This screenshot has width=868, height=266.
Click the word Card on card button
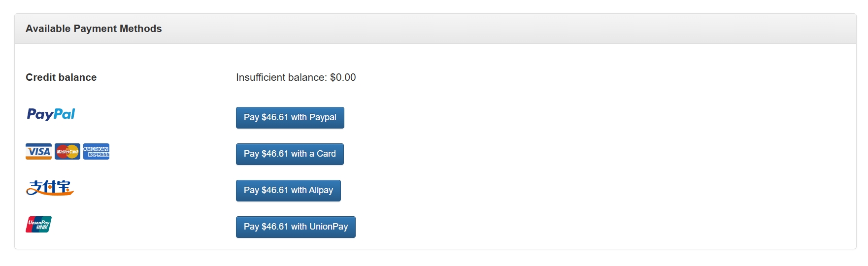tap(326, 154)
